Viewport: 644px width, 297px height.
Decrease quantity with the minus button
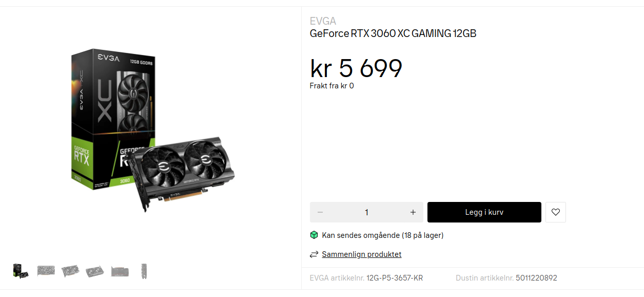320,212
